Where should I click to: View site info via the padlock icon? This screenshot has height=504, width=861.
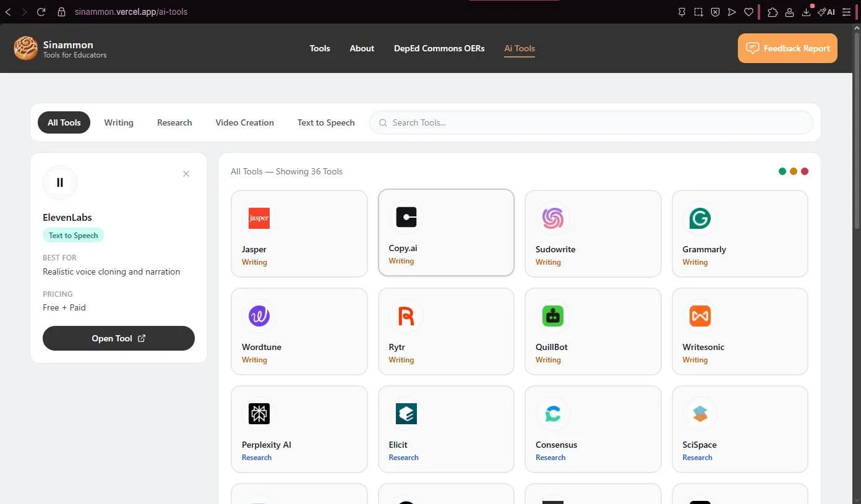pos(61,12)
